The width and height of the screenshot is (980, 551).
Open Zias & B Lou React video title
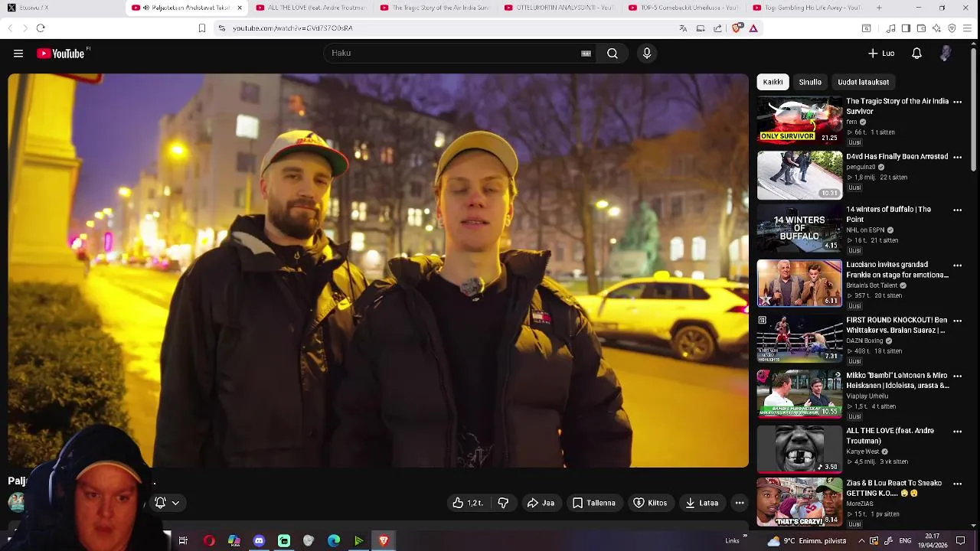[x=893, y=488]
